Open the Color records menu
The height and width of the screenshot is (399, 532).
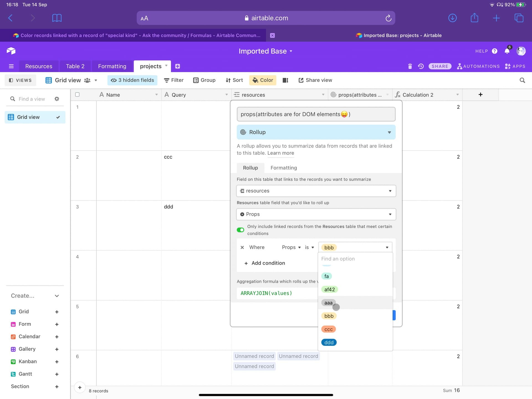coord(263,80)
